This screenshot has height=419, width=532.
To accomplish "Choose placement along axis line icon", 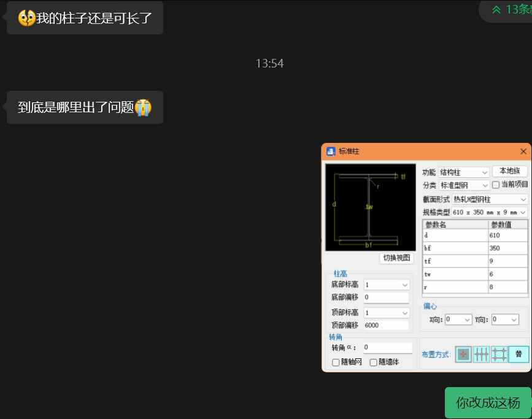I will point(481,354).
